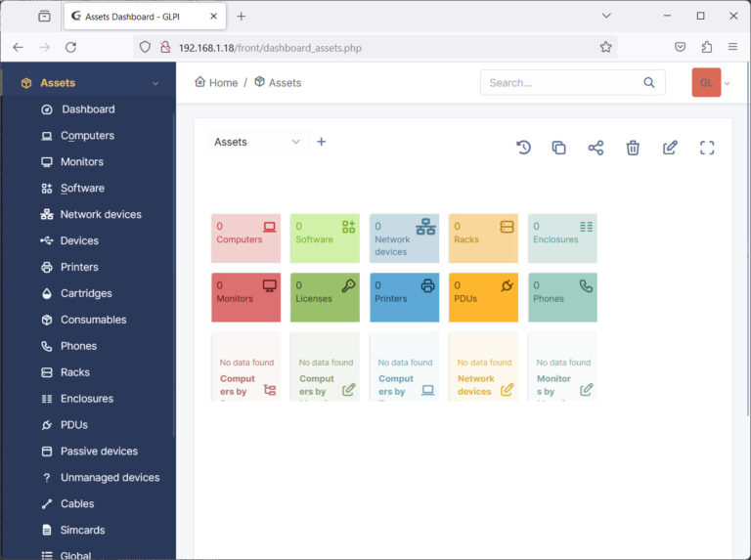Select Printers from the sidebar

79,267
